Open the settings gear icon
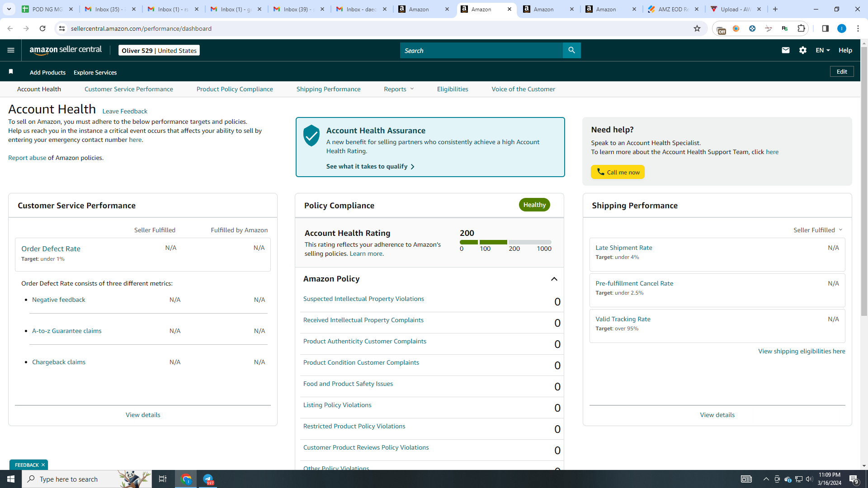The width and height of the screenshot is (868, 488). tap(803, 50)
